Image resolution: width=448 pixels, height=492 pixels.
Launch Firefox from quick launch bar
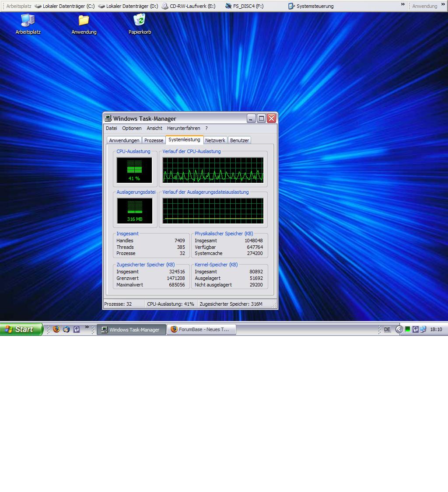click(x=56, y=329)
